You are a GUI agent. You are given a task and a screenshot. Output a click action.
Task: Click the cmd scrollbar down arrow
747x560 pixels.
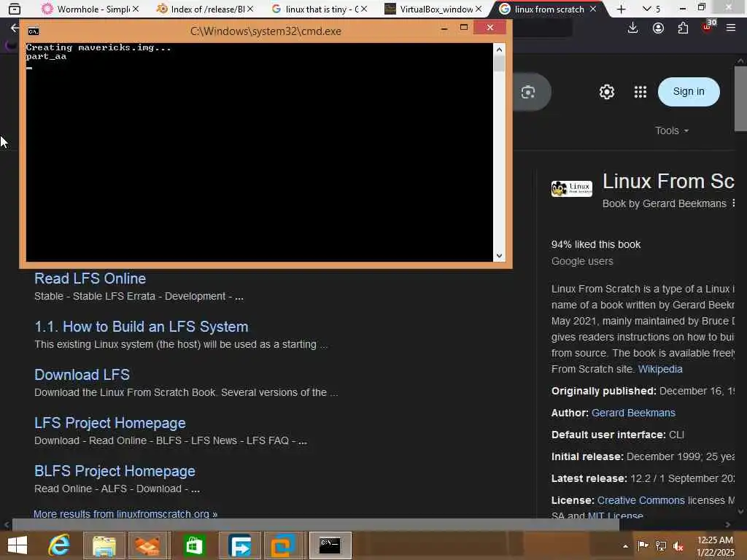pyautogui.click(x=499, y=256)
